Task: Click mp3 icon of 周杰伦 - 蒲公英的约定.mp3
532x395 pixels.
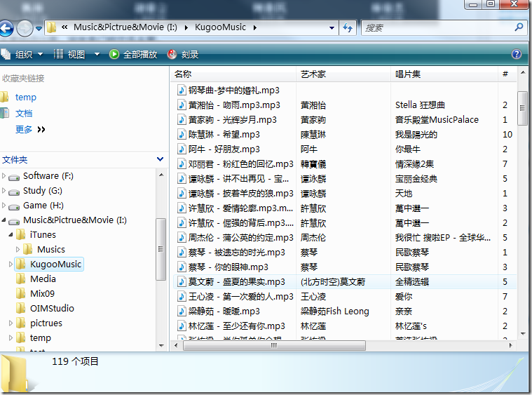Action: click(182, 237)
